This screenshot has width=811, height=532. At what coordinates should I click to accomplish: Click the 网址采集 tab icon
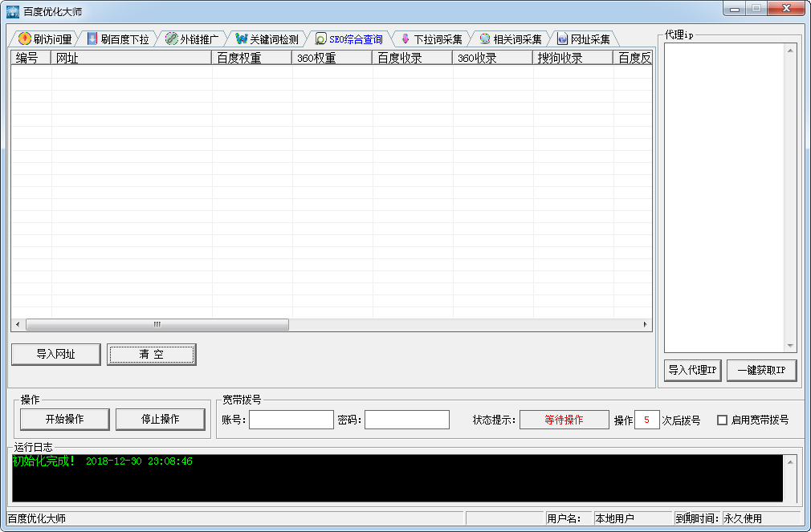coord(562,39)
